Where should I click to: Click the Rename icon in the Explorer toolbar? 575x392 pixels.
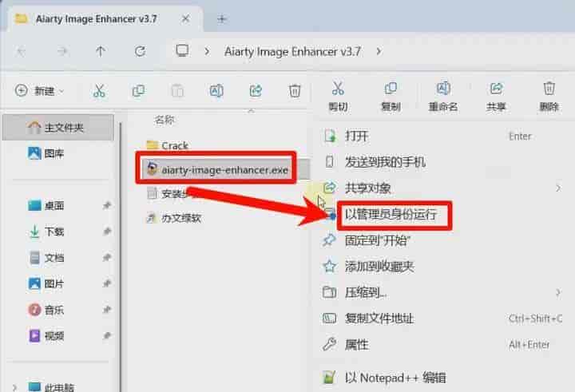(216, 90)
